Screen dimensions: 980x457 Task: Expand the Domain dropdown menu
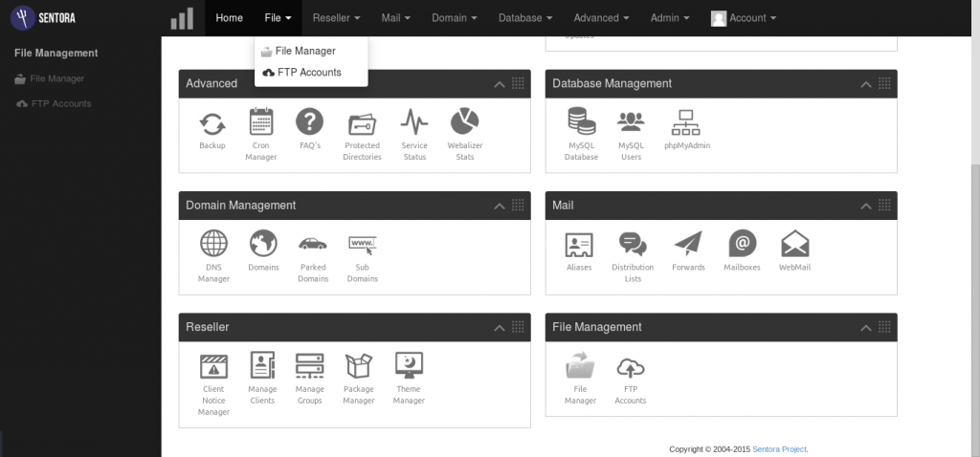tap(455, 18)
